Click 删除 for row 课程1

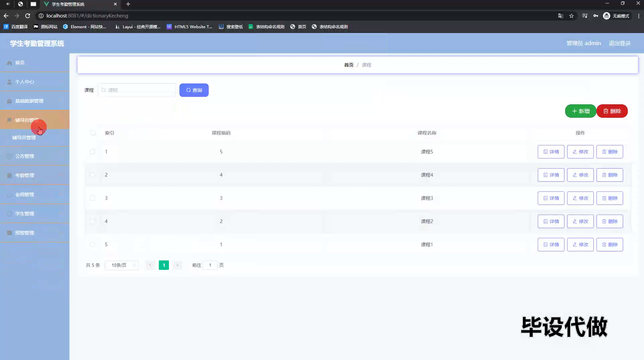point(609,245)
